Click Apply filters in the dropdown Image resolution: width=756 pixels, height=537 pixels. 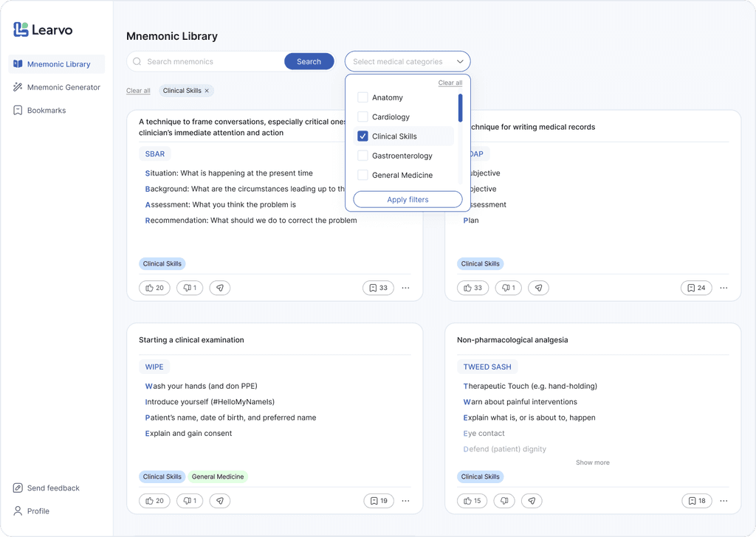pos(407,199)
